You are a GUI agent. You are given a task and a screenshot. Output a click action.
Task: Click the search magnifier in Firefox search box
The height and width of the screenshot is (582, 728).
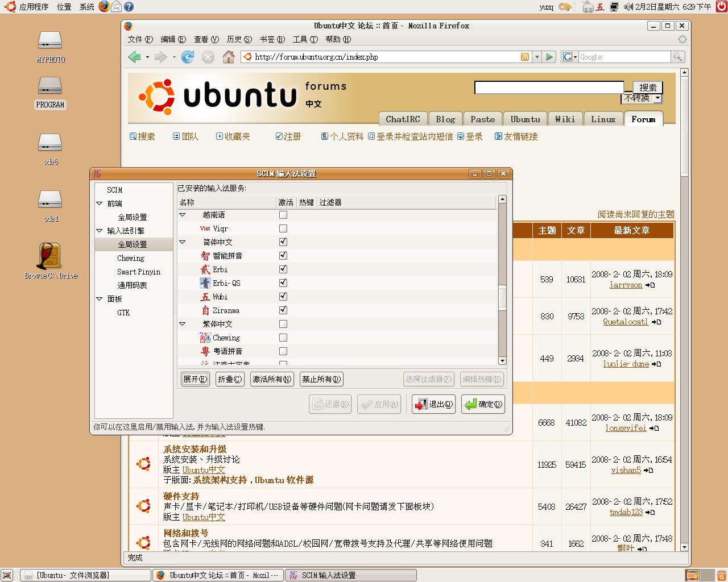[x=677, y=57]
